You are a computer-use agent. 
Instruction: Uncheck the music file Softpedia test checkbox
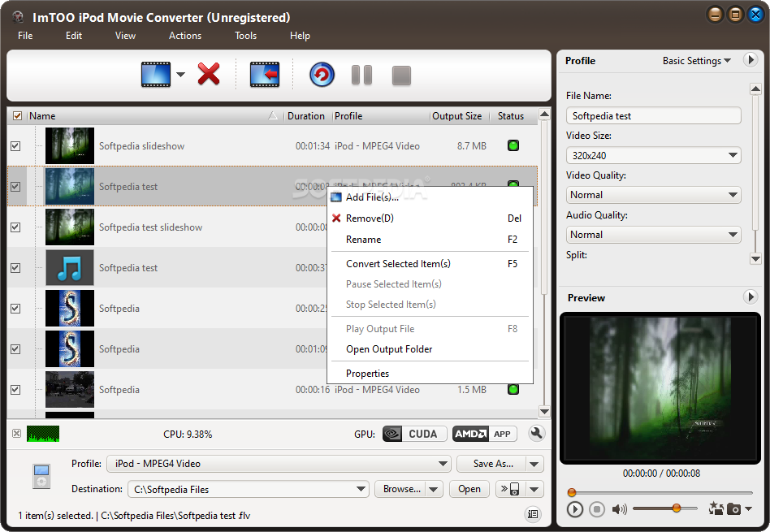(15, 268)
